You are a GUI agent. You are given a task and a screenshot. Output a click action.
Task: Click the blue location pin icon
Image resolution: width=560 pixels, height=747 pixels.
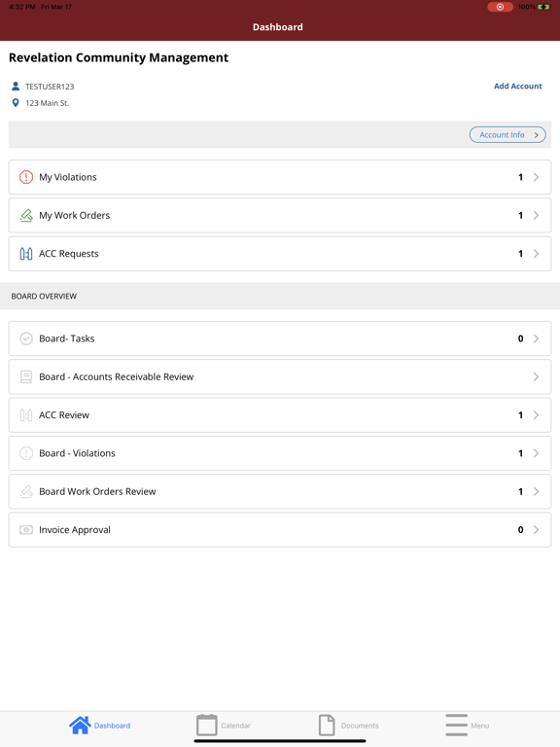16,103
